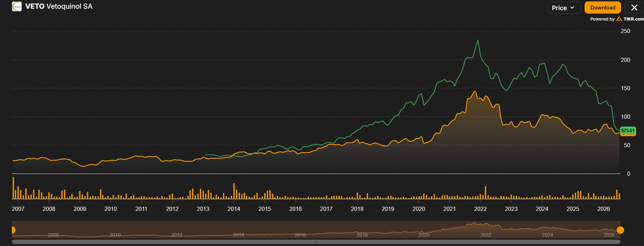Click the Download button
Image resolution: width=644 pixels, height=246 pixels.
603,8
